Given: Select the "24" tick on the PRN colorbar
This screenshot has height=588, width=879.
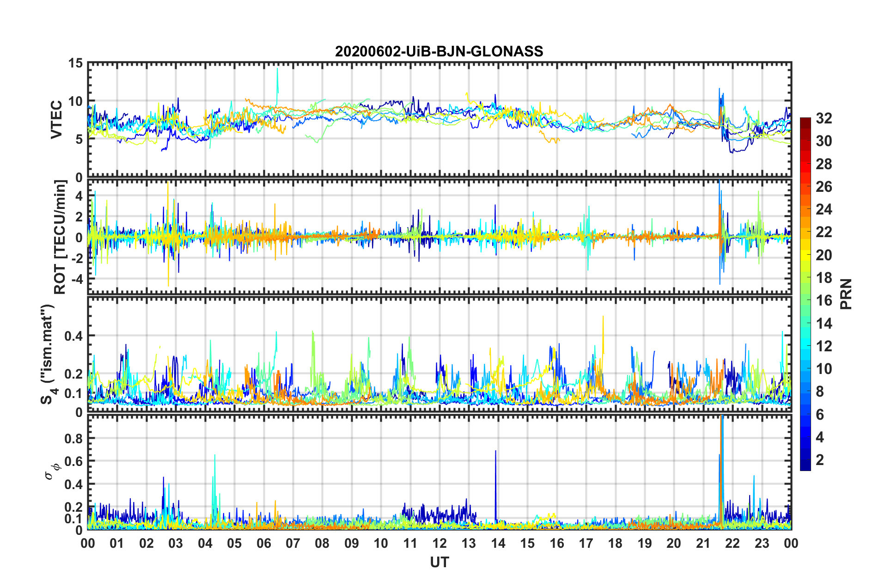Looking at the screenshot, I should (824, 209).
